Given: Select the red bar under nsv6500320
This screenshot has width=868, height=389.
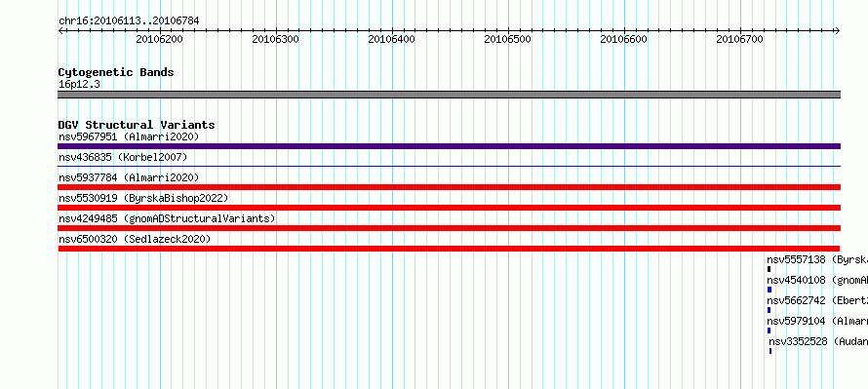Looking at the screenshot, I should tap(449, 249).
